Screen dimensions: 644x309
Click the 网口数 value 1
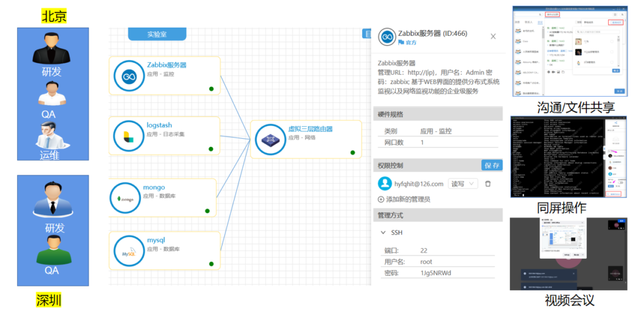pyautogui.click(x=422, y=143)
